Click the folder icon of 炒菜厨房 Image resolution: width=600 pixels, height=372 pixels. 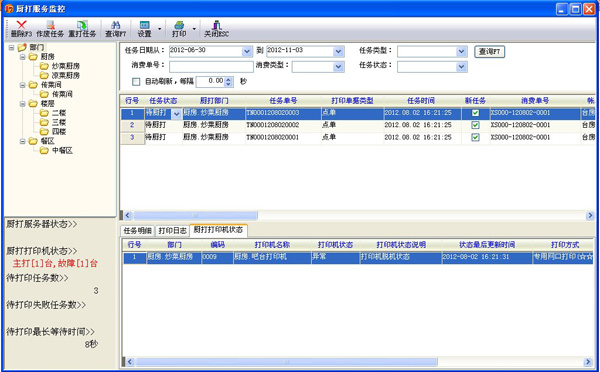(x=44, y=66)
